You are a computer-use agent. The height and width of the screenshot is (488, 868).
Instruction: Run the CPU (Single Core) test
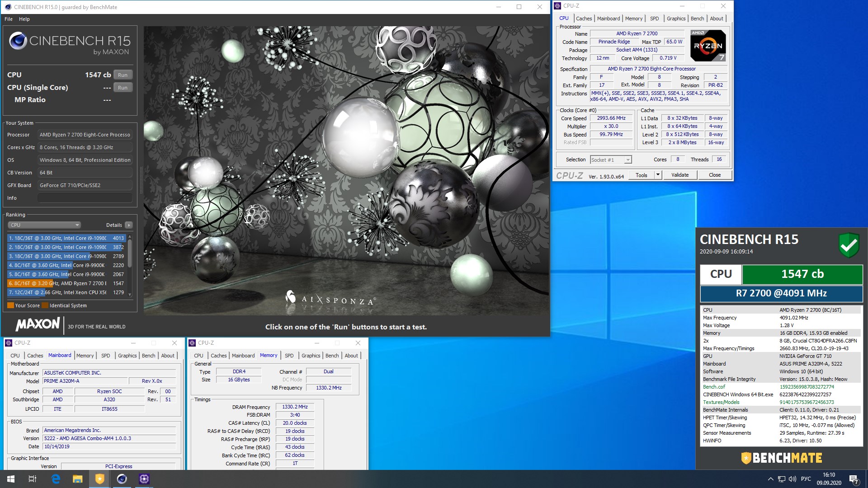coord(123,88)
